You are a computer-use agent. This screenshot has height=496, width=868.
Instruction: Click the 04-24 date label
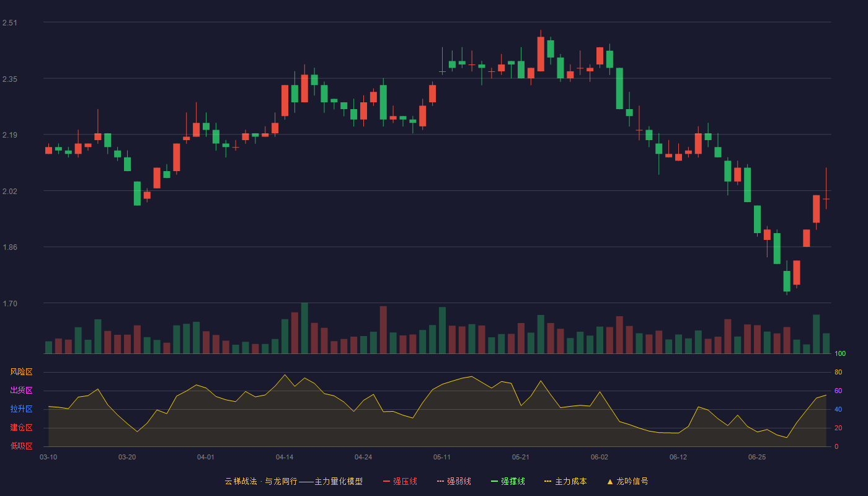363,457
